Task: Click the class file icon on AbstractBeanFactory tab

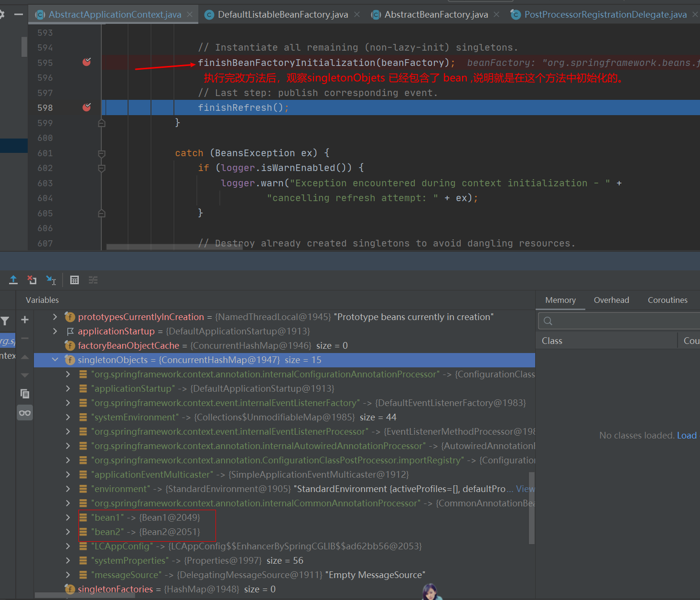Action: 377,15
